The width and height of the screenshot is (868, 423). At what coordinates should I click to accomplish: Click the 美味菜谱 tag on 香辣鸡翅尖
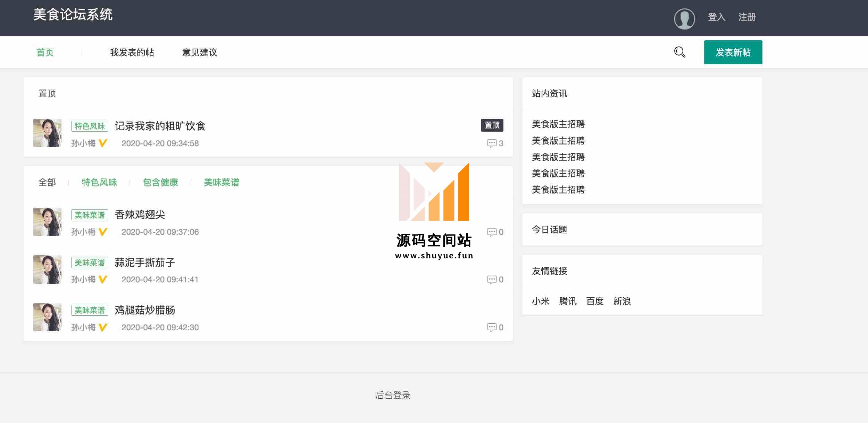(x=90, y=215)
